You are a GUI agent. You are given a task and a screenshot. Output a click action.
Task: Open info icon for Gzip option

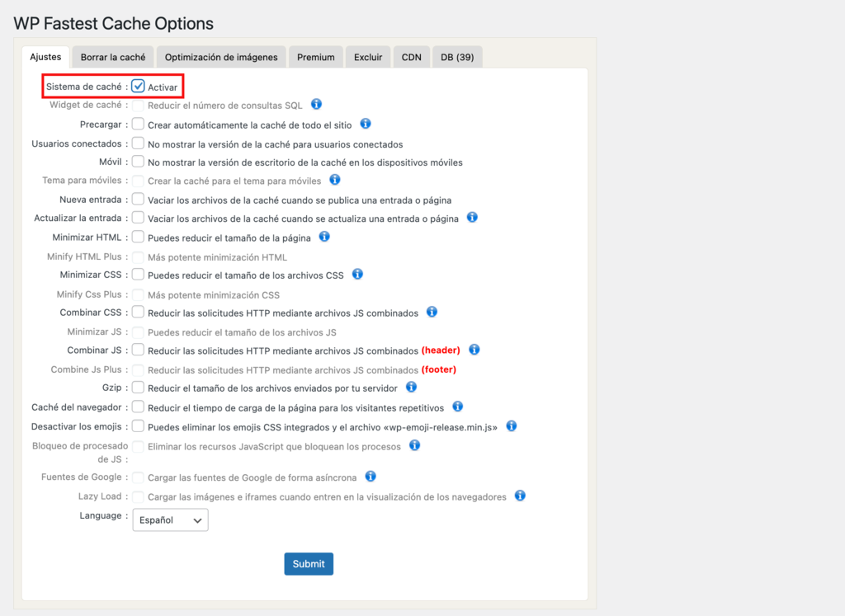[x=411, y=387]
